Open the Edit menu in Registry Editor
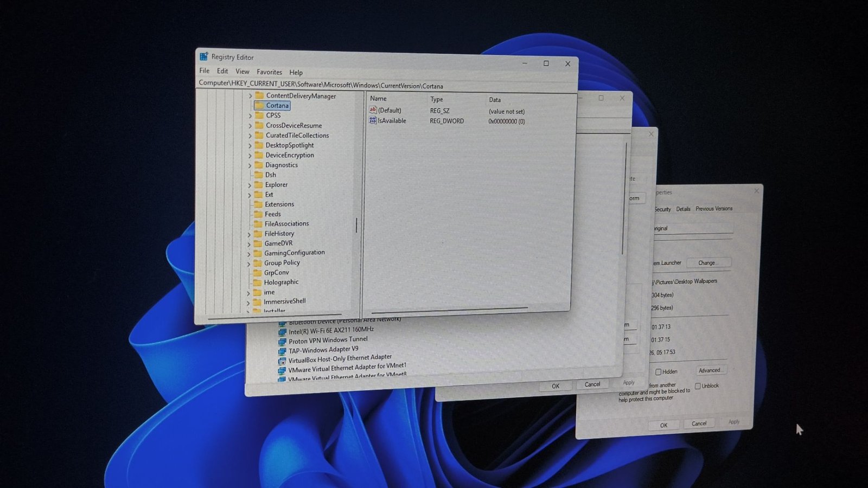The image size is (868, 488). tap(222, 71)
